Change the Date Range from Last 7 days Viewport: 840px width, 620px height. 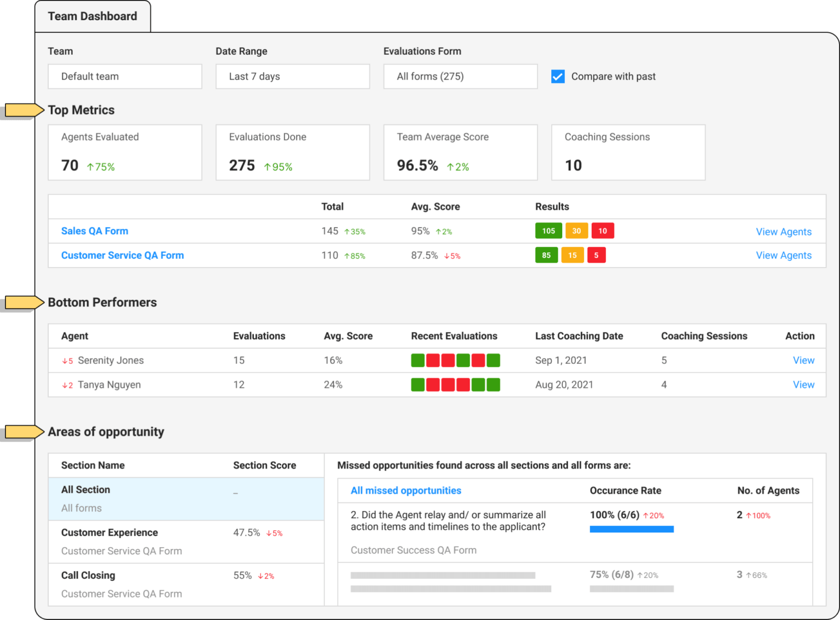(293, 76)
